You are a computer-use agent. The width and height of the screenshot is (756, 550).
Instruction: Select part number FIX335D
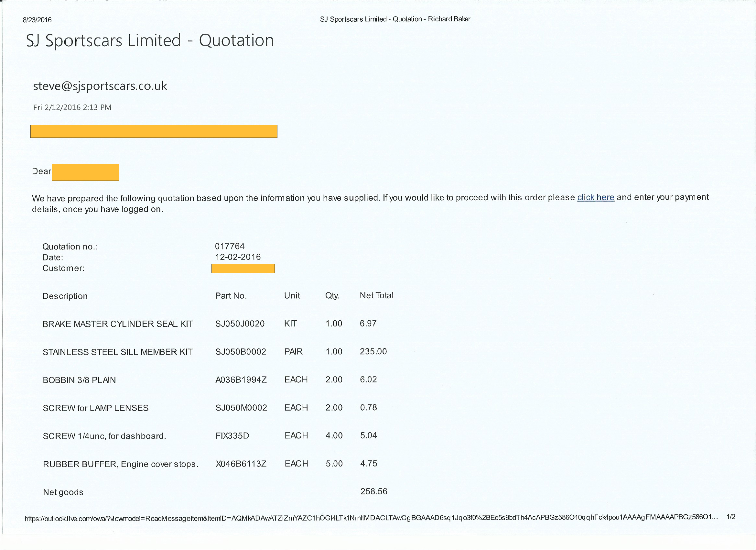(232, 435)
